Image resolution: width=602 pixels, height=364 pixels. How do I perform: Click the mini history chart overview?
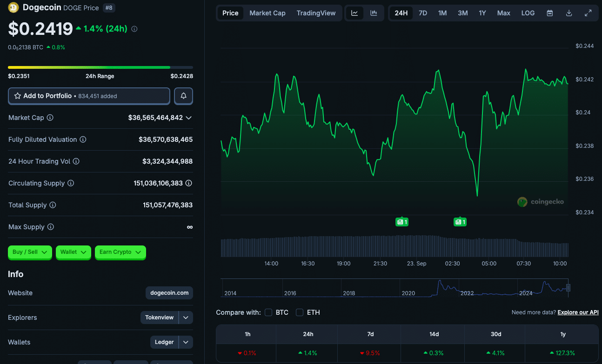[395, 288]
